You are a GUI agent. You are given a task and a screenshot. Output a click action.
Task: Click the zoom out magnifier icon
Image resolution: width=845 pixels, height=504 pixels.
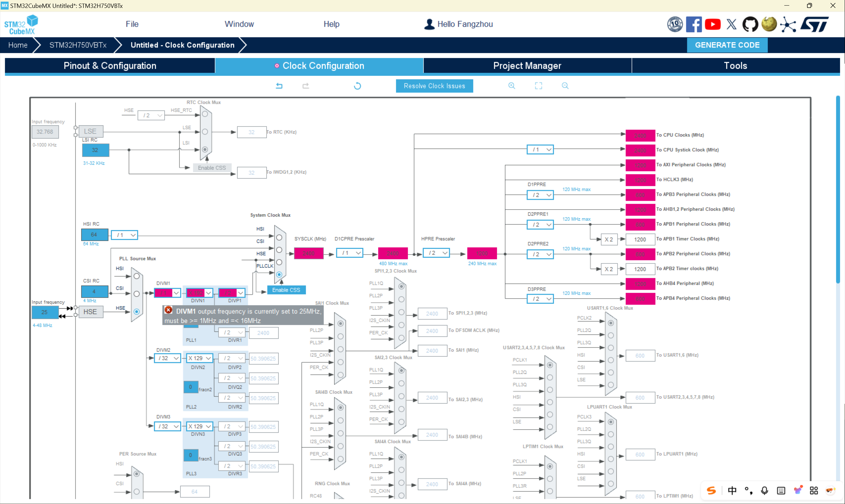click(x=565, y=86)
